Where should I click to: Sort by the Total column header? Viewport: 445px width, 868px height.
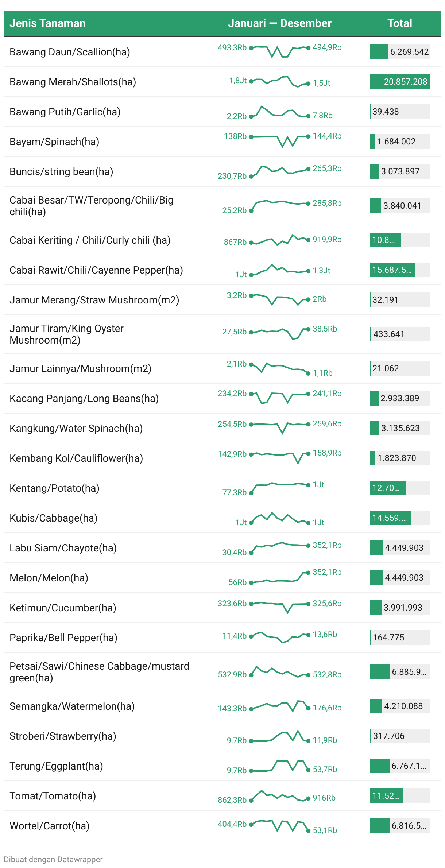tap(399, 23)
